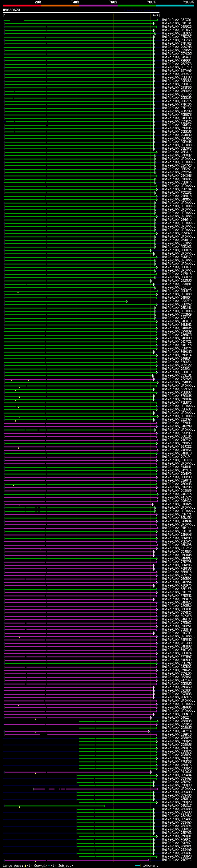Open the UniRef100_B7Q8U6 label
This screenshot has height=868, width=197.
pos(176,396)
